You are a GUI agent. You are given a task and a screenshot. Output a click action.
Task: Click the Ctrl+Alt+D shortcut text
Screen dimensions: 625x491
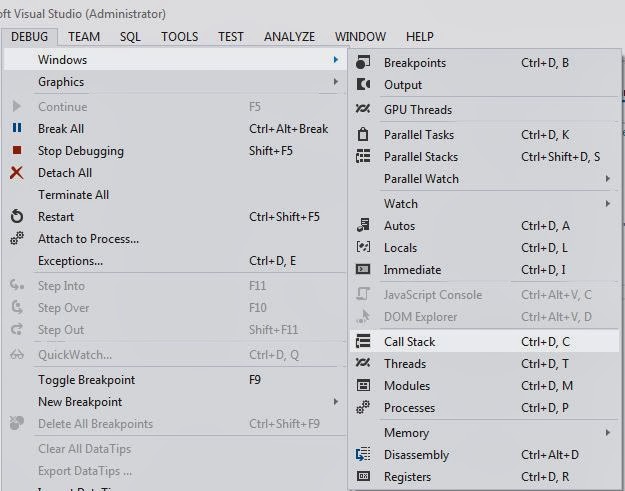coord(550,454)
